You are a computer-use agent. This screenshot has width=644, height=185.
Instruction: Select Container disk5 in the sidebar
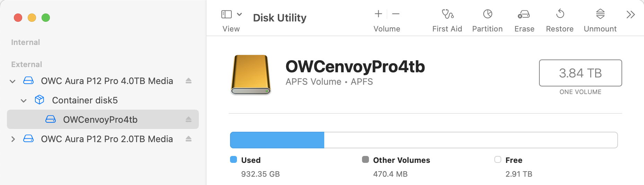[x=85, y=100]
